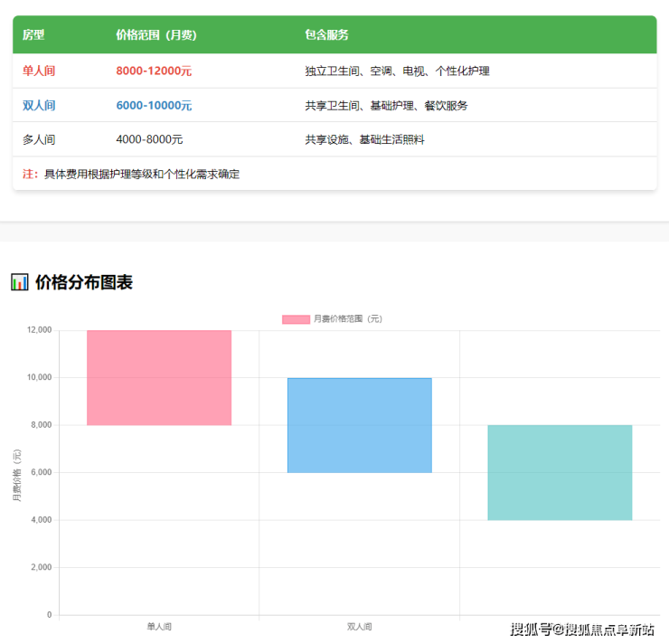This screenshot has width=669, height=644.
Task: Click the teal multi-room price bar
Action: (x=560, y=472)
